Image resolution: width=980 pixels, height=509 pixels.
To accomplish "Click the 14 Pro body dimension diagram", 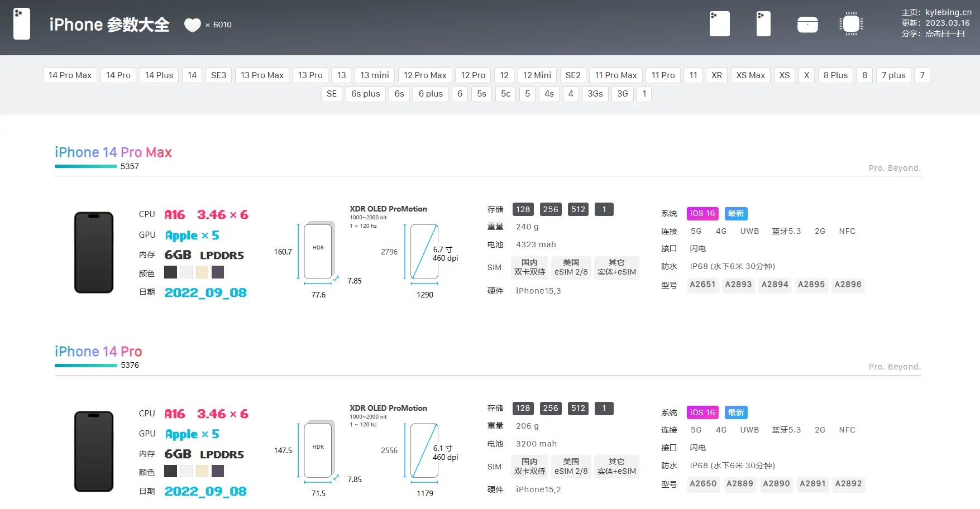I will point(318,451).
